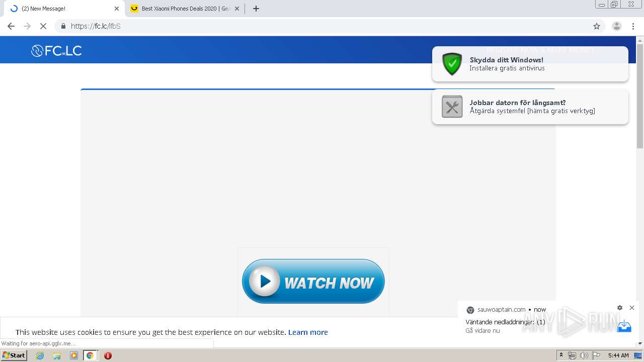The width and height of the screenshot is (644, 362).
Task: Click the green shield antivirus icon
Action: tap(452, 64)
